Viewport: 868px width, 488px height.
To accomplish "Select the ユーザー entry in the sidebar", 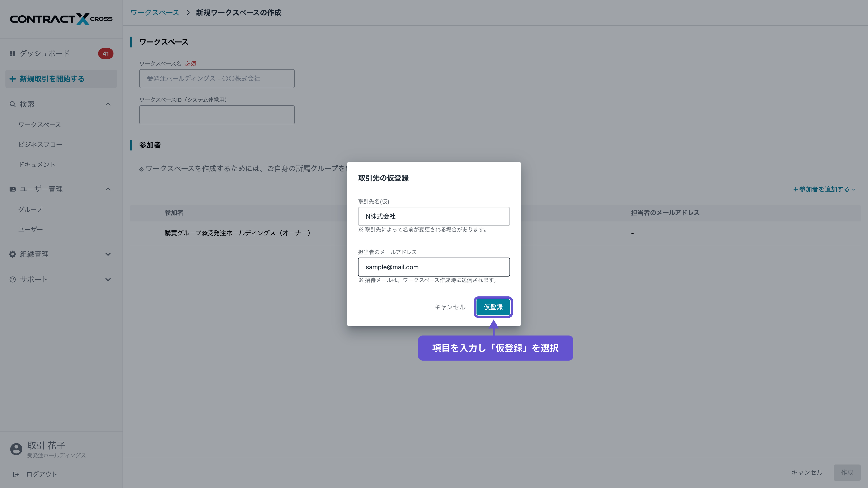I will pos(30,229).
